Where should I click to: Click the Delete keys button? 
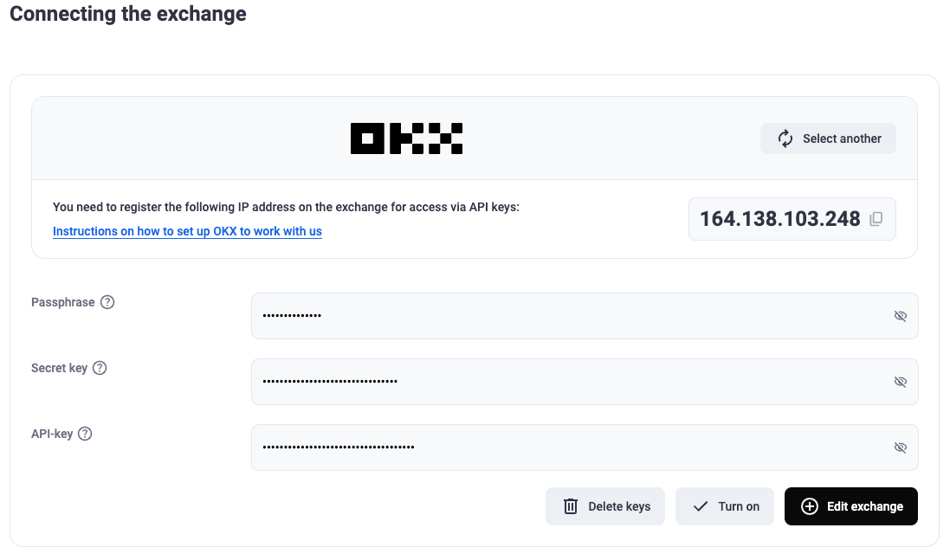(x=605, y=506)
